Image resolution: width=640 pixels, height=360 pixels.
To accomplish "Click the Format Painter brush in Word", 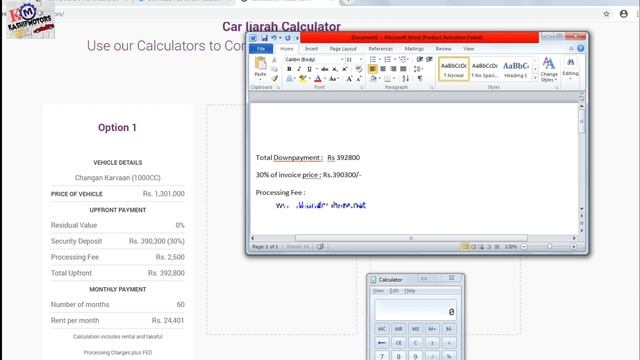I will coord(275,78).
